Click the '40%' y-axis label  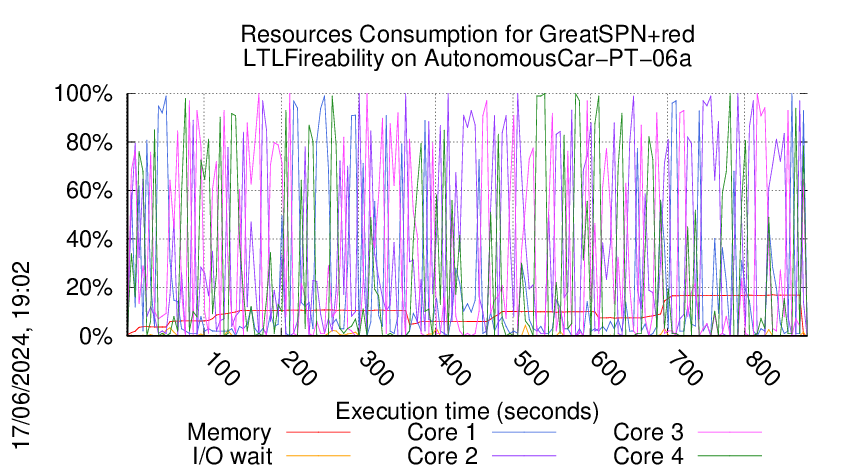pyautogui.click(x=89, y=239)
